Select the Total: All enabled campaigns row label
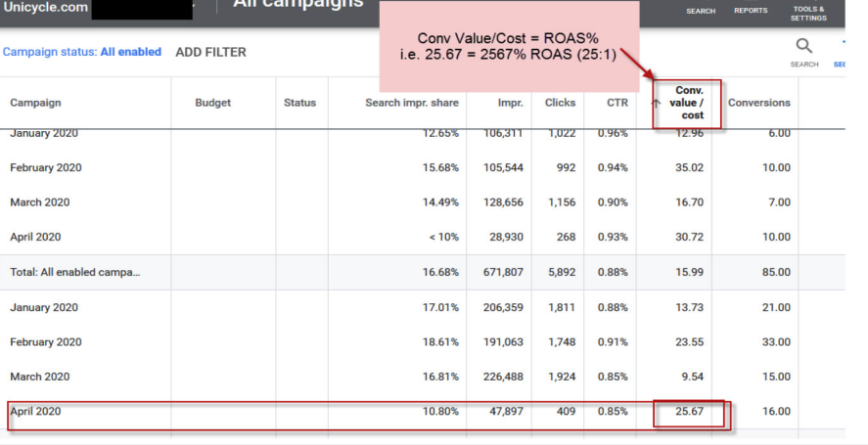The image size is (868, 445). point(74,272)
